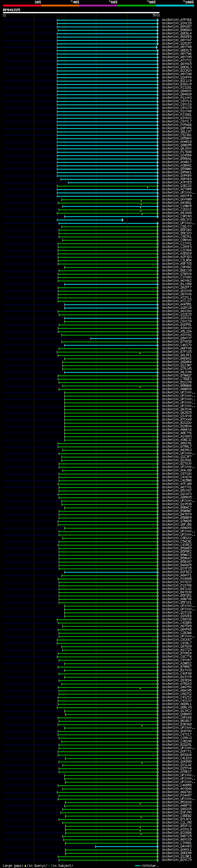
Task: Open hit UniRef100_Q30CZ8
Action: point(177,23)
